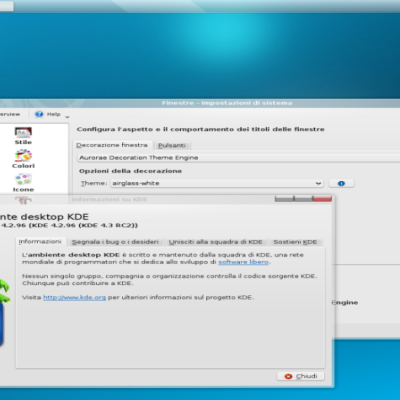Click the heading 'Opzioni della decorazione'
Screen dimensions: 400x400
[130, 171]
